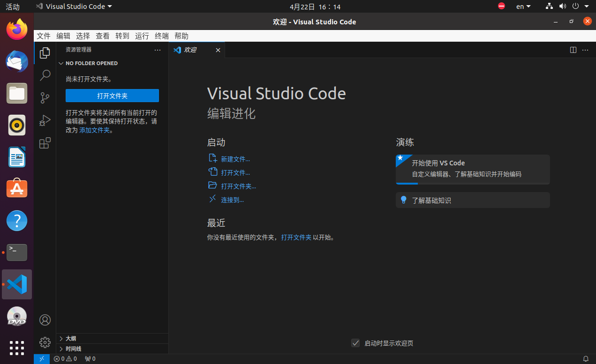
Task: Click the blue 打开文件夹 button
Action: (x=113, y=96)
